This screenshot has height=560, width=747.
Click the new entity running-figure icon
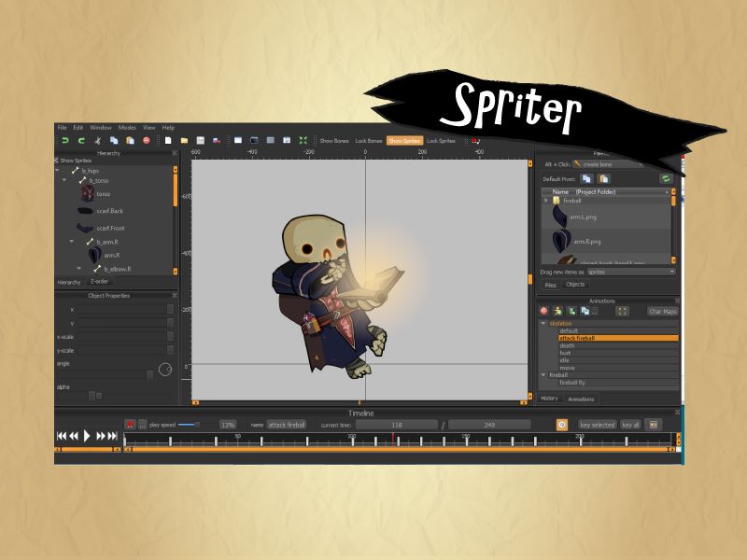[x=557, y=311]
